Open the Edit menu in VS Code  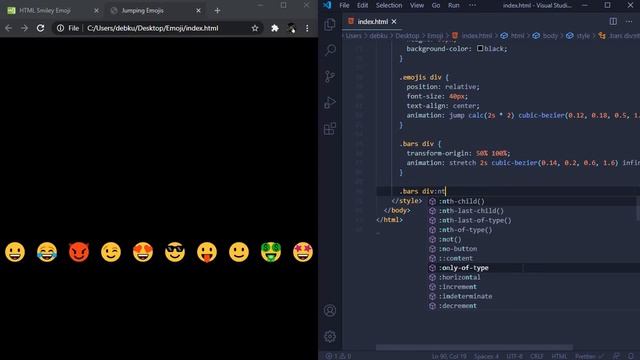(362, 5)
